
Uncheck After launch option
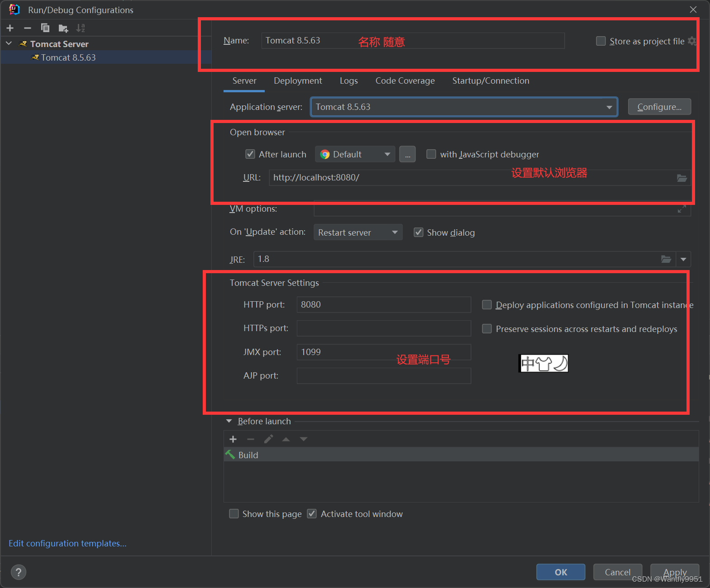point(250,154)
